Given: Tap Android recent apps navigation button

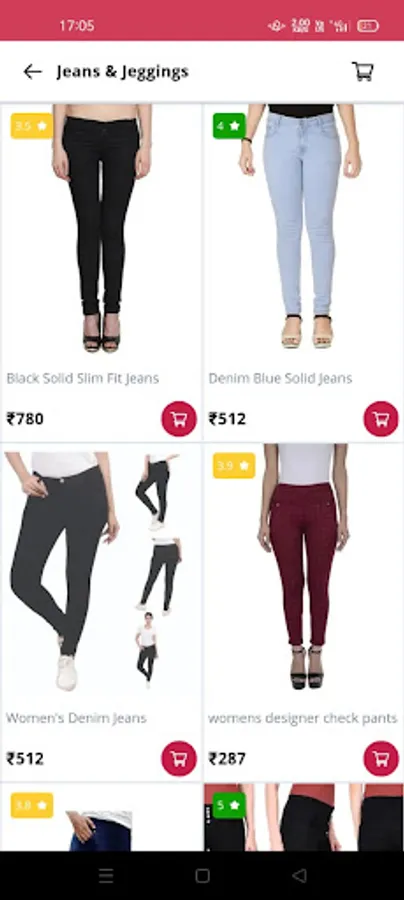Looking at the screenshot, I should (106, 875).
